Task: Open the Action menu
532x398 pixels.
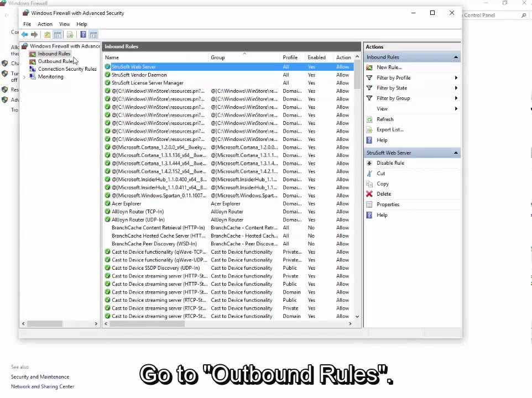Action: 45,24
